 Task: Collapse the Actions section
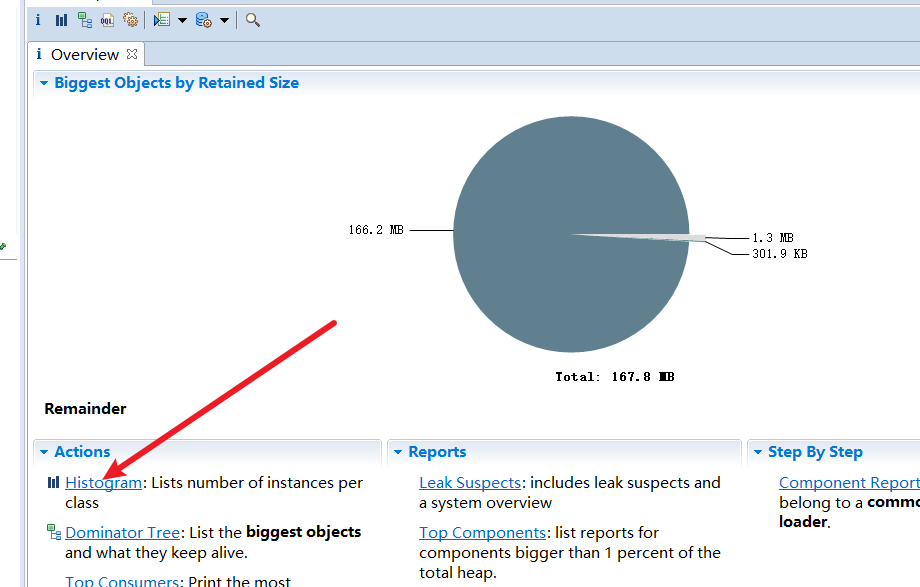(44, 452)
